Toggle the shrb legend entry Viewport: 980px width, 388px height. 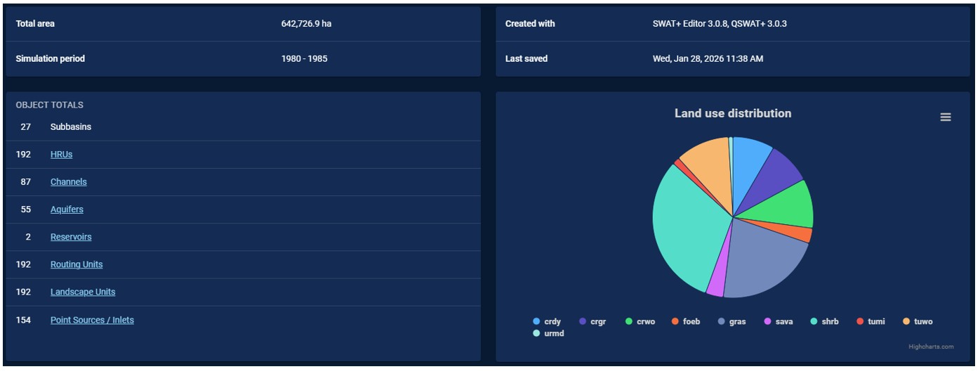pos(824,321)
